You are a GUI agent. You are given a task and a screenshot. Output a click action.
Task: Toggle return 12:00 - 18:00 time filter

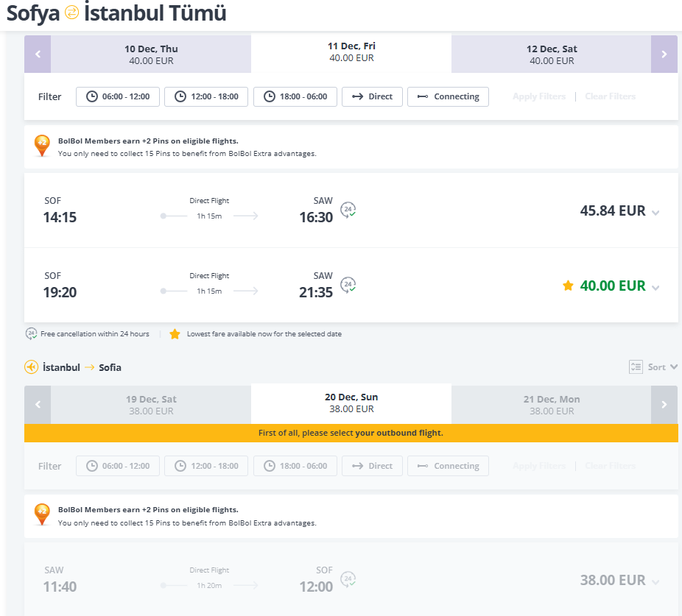click(x=206, y=466)
